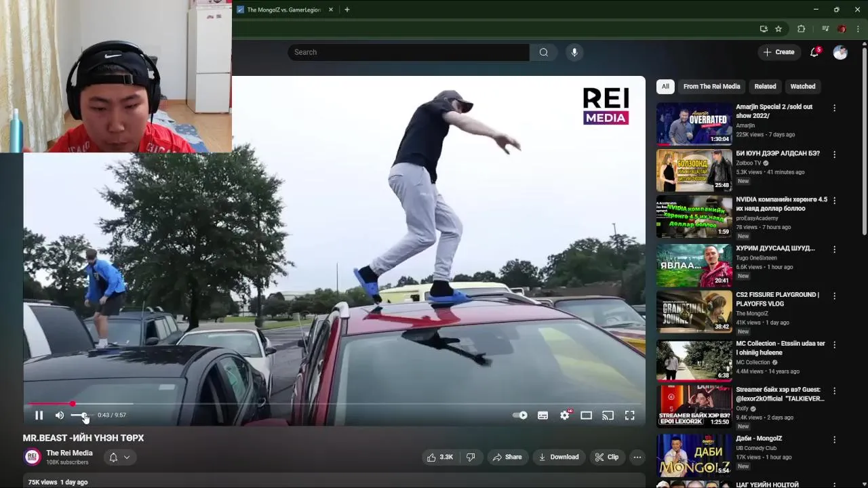Image resolution: width=868 pixels, height=488 pixels.
Task: Pause the video playback
Action: tap(39, 415)
